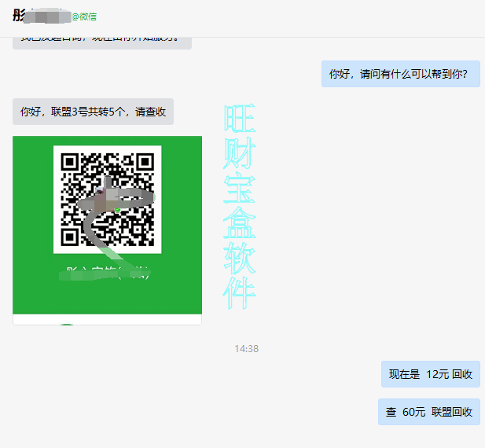Screen dimensions: 485x448
Task: Select the message '你好，联盟3号共转5个，请查收'
Action: tap(93, 112)
